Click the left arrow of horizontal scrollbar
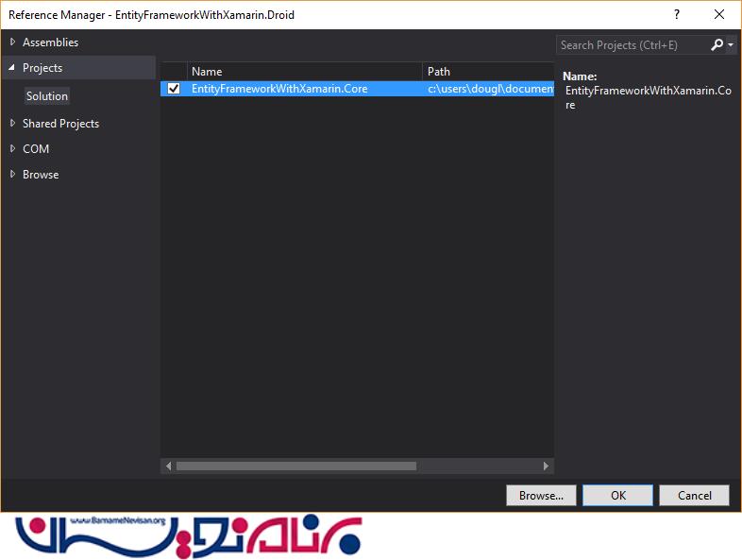The image size is (742, 560). point(169,466)
